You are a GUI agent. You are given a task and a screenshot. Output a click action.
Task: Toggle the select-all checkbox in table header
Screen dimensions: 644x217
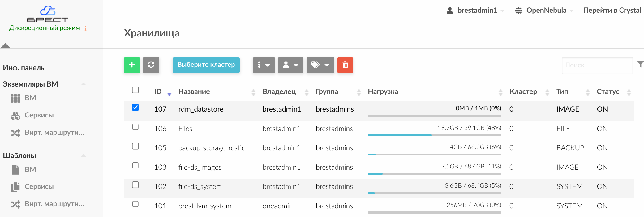(x=135, y=90)
